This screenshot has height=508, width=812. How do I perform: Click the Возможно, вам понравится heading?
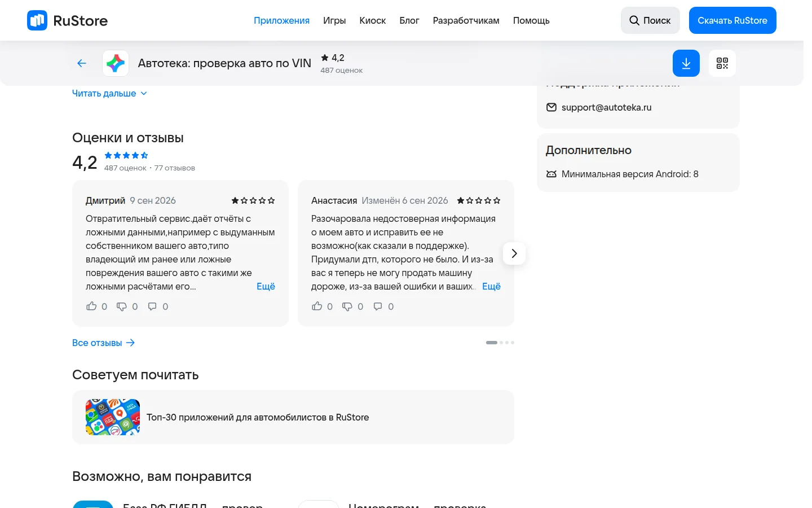162,476
